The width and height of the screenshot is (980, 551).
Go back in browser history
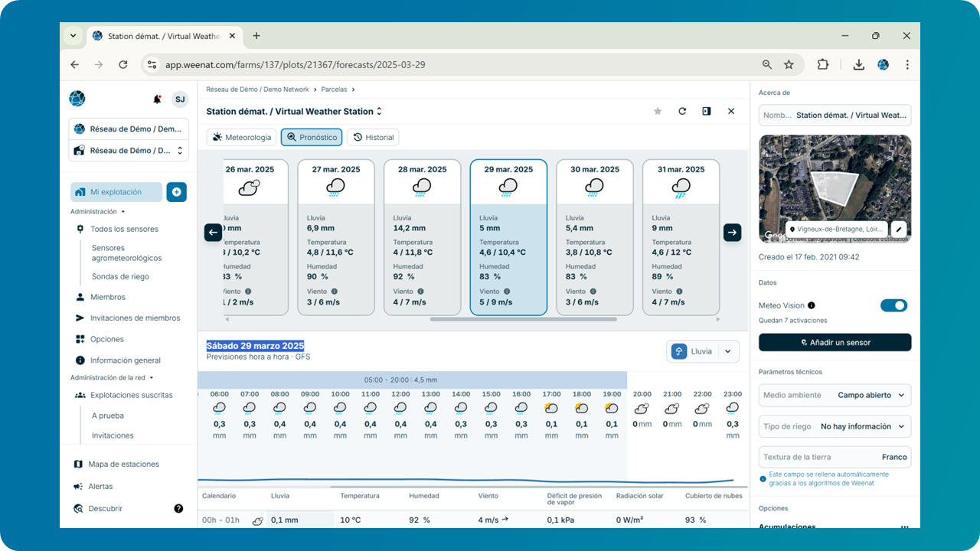coord(74,65)
